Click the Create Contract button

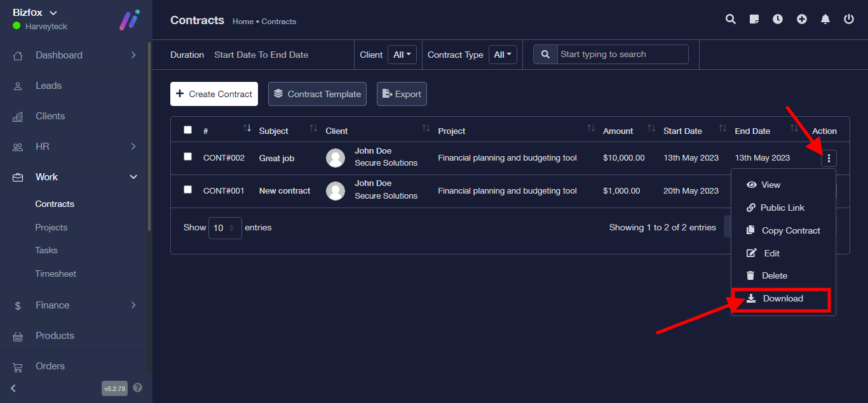coord(214,94)
